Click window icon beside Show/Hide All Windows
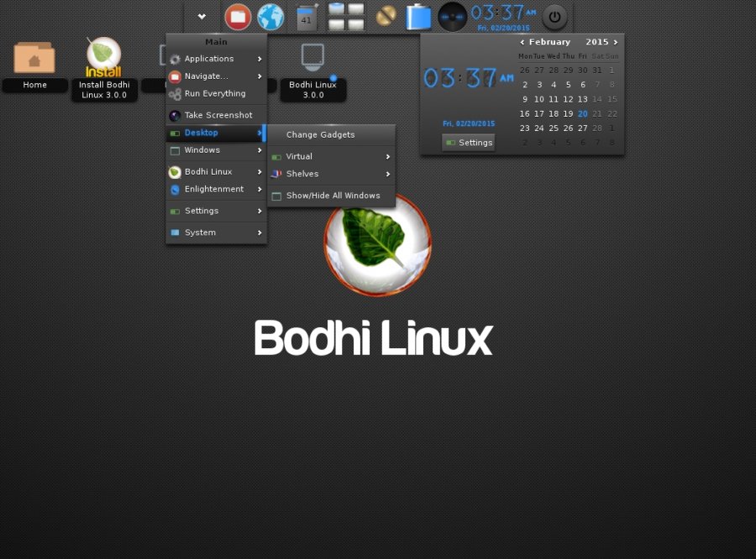This screenshot has height=559, width=756. point(276,196)
